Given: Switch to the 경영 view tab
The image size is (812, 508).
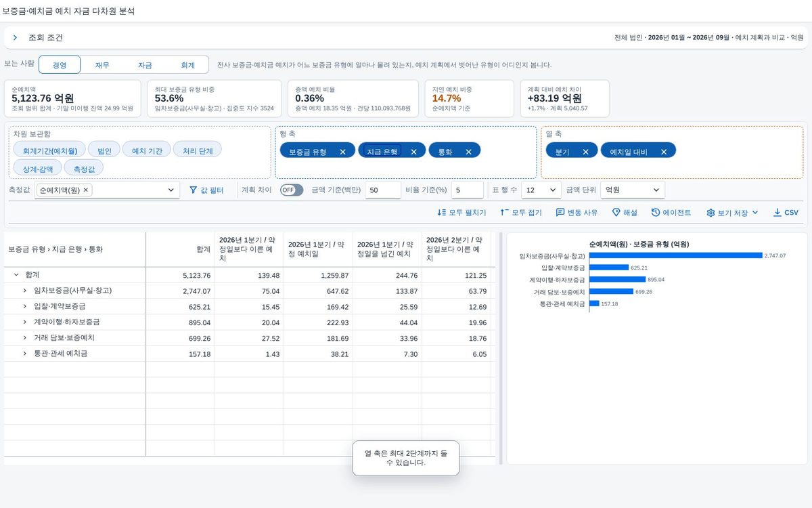Looking at the screenshot, I should [60, 65].
